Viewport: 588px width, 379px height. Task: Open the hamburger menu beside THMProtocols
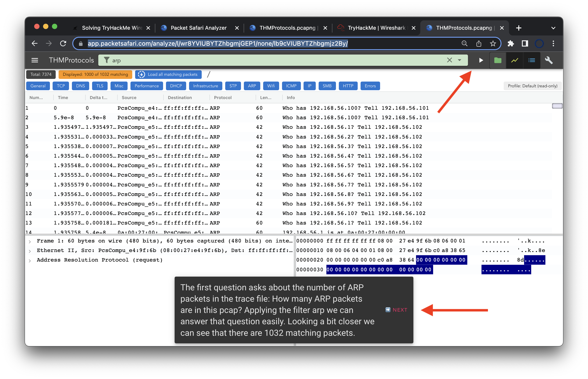tap(35, 60)
